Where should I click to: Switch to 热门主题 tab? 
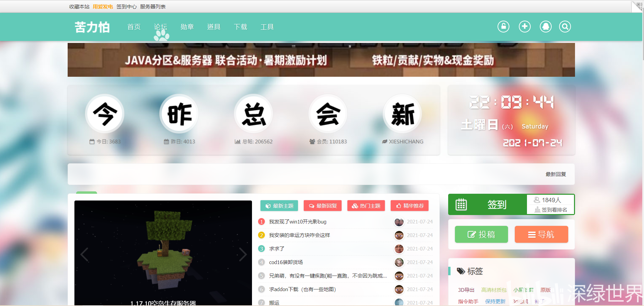click(x=366, y=206)
